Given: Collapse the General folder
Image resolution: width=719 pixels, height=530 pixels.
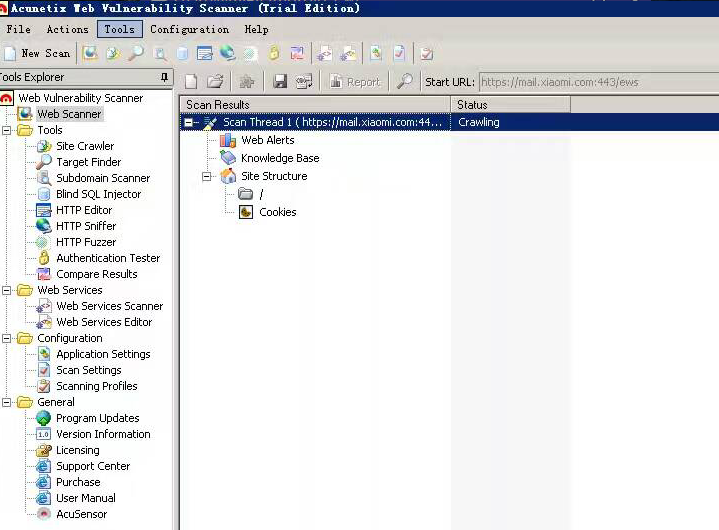Looking at the screenshot, I should 7,402.
